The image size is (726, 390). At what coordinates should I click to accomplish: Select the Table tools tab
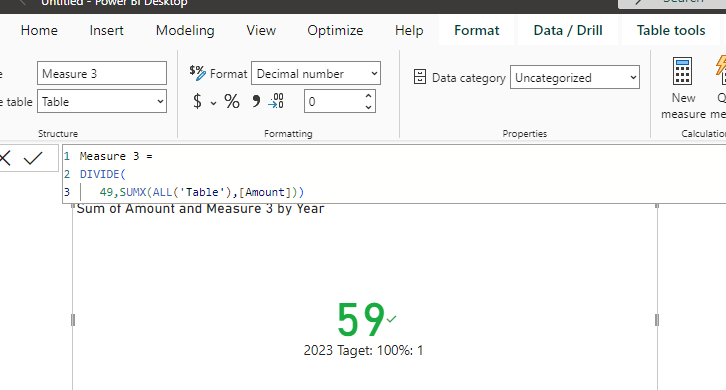coord(671,31)
